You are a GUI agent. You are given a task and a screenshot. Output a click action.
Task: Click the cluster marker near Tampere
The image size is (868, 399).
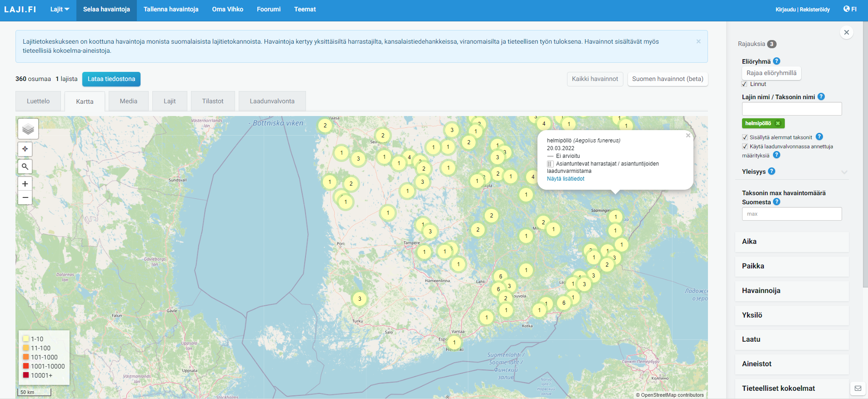pos(424,252)
